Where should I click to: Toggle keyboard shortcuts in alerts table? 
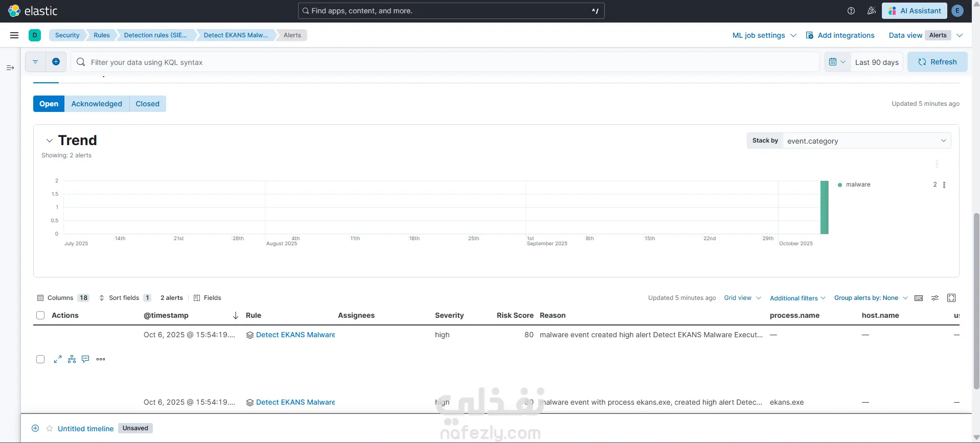[919, 298]
